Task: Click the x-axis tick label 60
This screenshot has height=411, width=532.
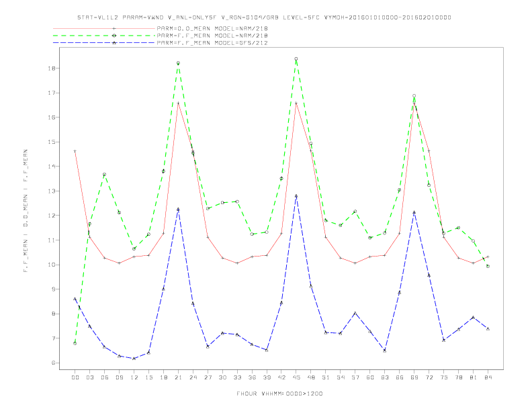Action: 370,377
